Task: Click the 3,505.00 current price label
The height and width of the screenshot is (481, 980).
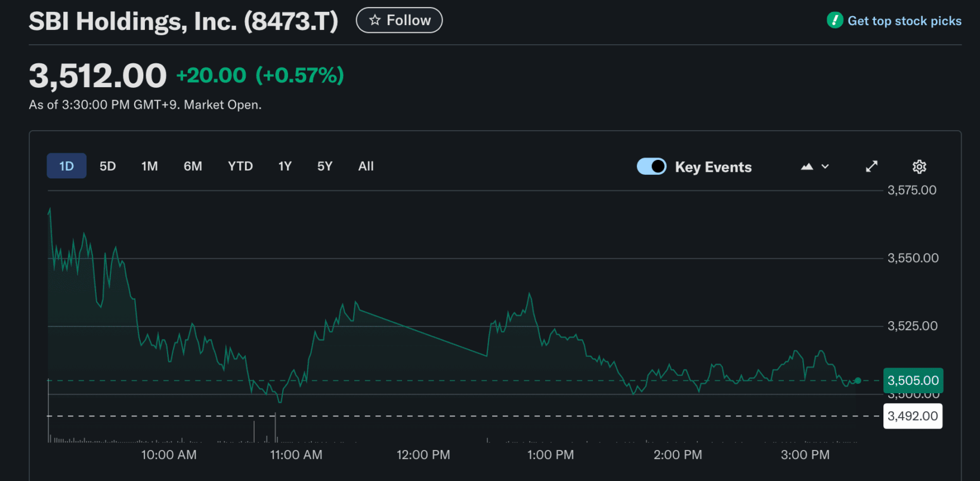Action: point(913,380)
